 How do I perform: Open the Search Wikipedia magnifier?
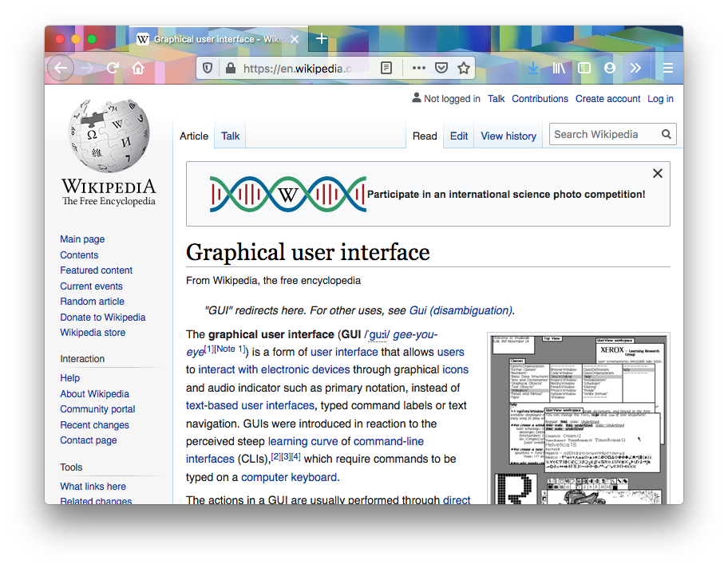click(x=667, y=134)
